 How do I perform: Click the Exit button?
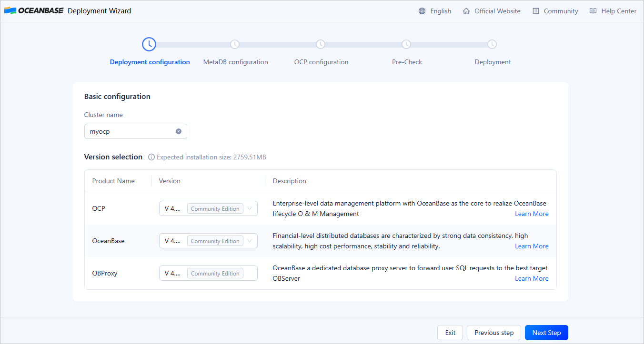coord(450,332)
